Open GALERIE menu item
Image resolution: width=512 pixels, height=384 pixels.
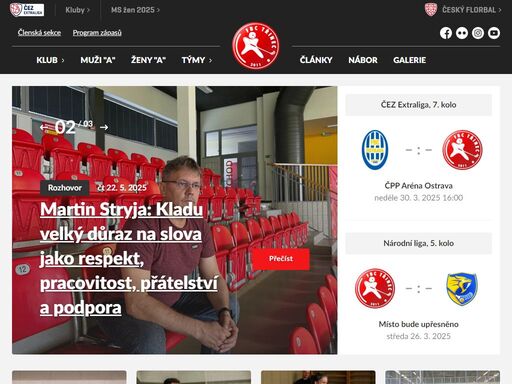[x=410, y=60]
